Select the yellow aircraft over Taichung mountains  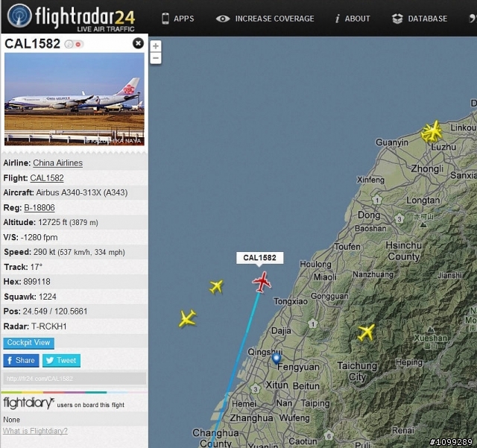pyautogui.click(x=366, y=332)
